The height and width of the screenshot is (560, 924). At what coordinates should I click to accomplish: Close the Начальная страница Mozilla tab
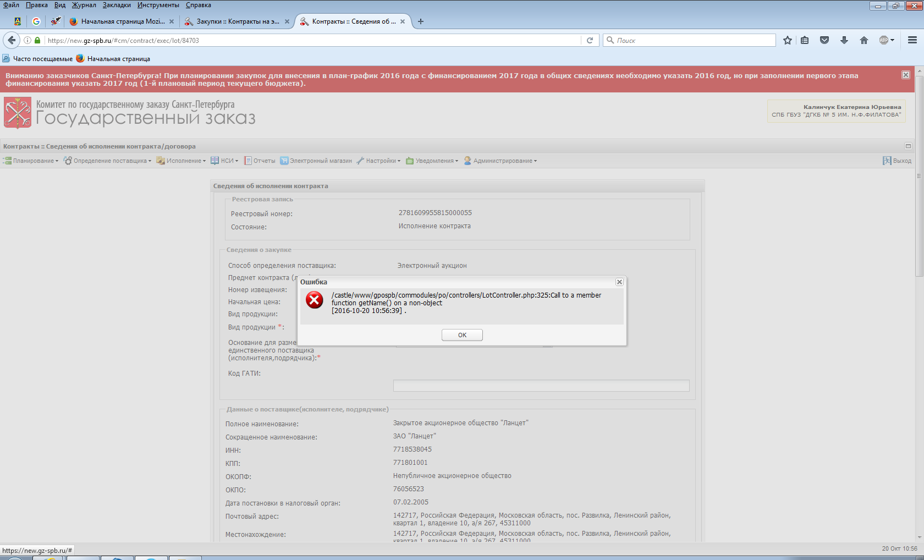tap(172, 21)
